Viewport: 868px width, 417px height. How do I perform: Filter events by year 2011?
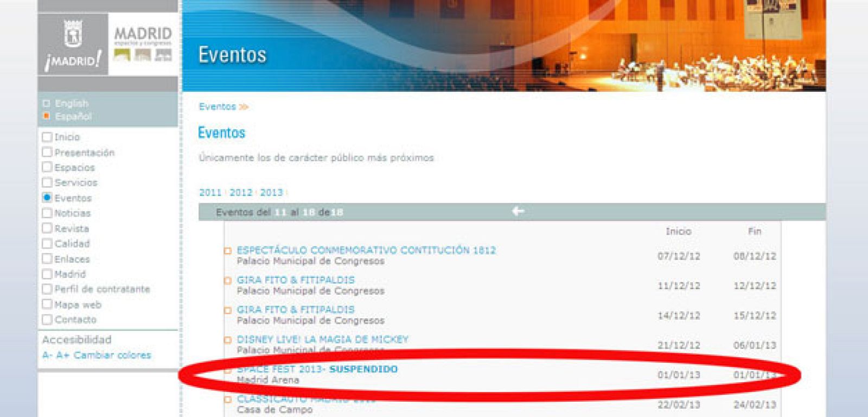tap(210, 192)
